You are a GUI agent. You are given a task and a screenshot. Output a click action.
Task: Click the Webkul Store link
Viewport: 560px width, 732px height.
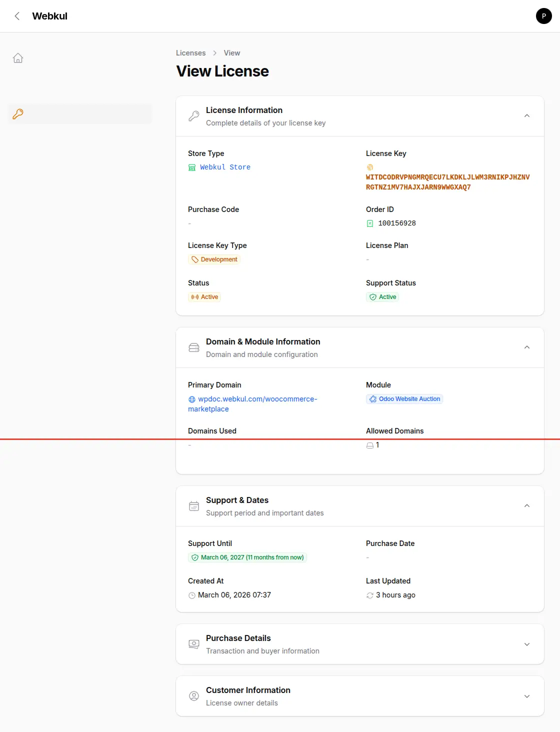(x=225, y=167)
